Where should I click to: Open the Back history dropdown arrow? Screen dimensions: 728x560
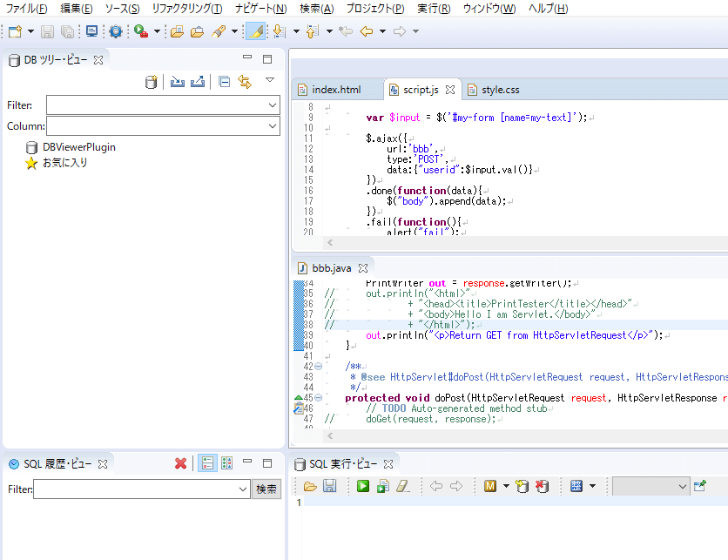382,31
